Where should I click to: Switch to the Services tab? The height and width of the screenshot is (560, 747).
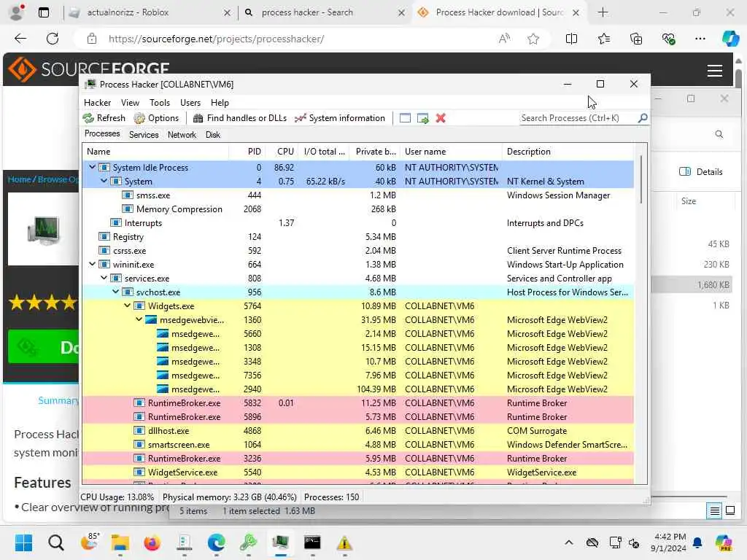[x=144, y=135]
